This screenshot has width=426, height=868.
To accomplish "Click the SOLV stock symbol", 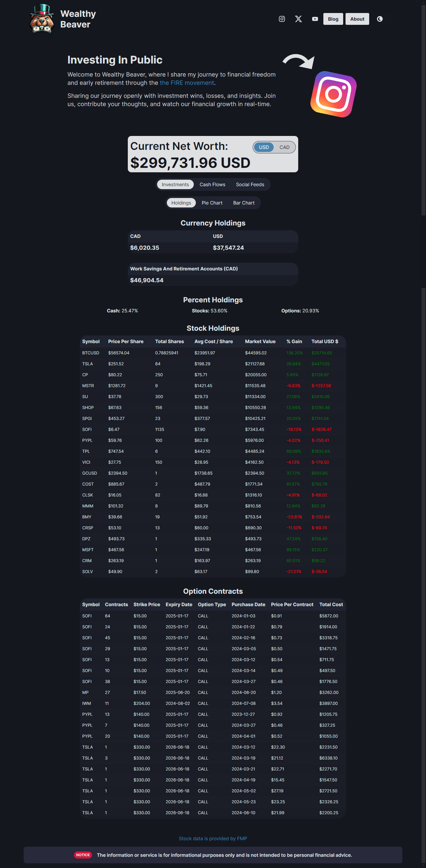I will (x=87, y=572).
